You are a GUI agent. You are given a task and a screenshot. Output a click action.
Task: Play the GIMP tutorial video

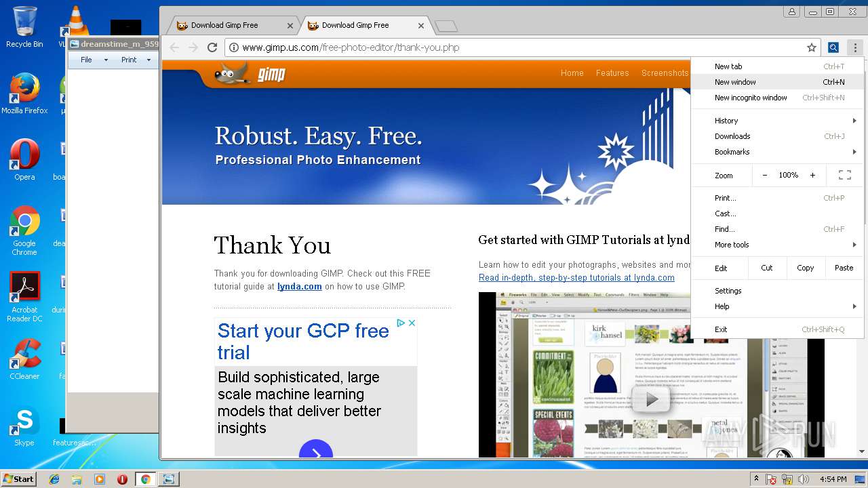pyautogui.click(x=651, y=400)
